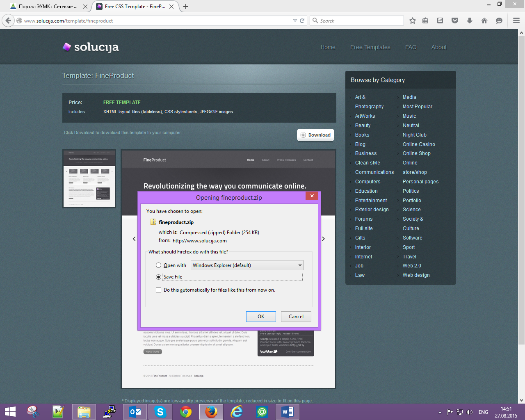Open the Firefox hamburger menu
The image size is (525, 420).
click(516, 21)
